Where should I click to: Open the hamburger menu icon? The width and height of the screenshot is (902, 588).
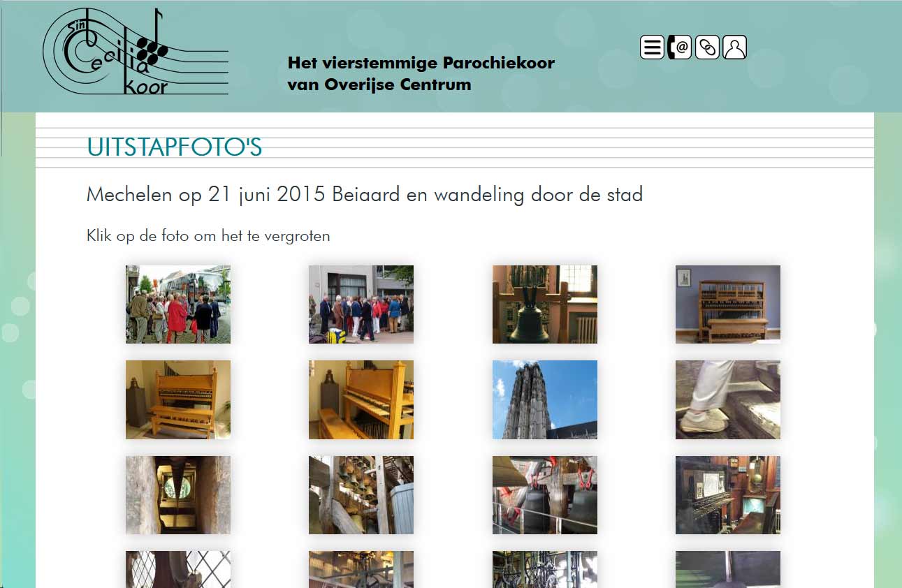pyautogui.click(x=652, y=47)
